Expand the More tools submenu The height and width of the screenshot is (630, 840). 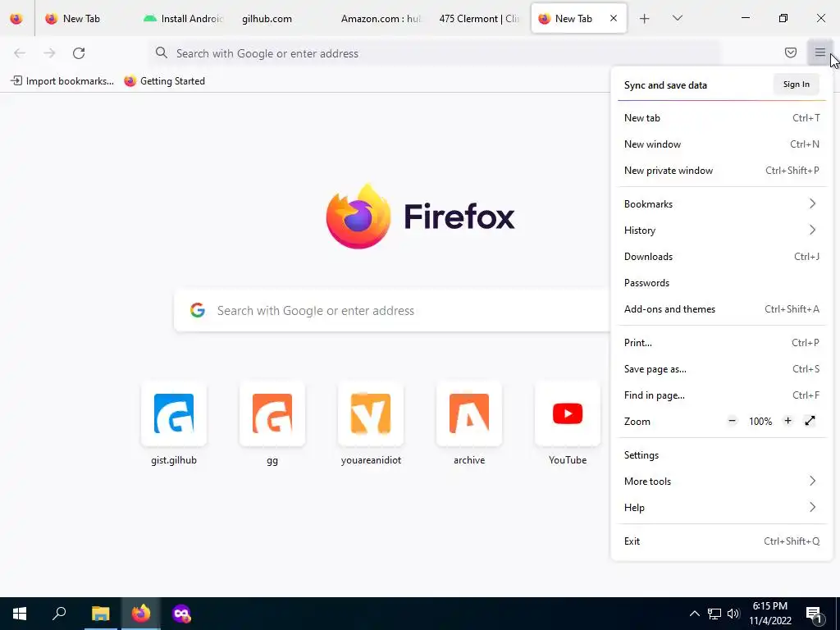[x=722, y=482]
